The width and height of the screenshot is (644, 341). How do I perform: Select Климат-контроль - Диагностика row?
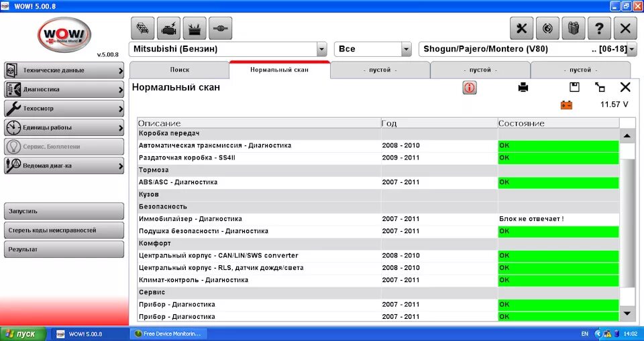click(x=378, y=280)
